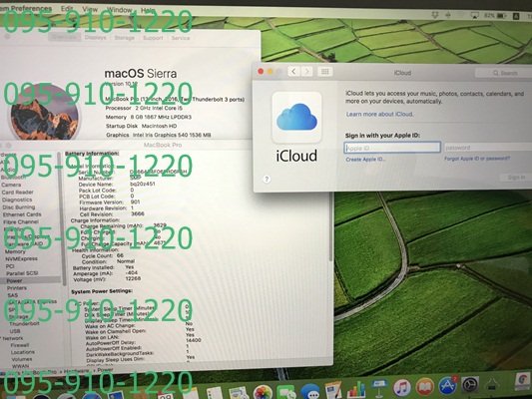Click the Cycle Count value 66
The height and width of the screenshot is (399, 532).
pos(120,255)
